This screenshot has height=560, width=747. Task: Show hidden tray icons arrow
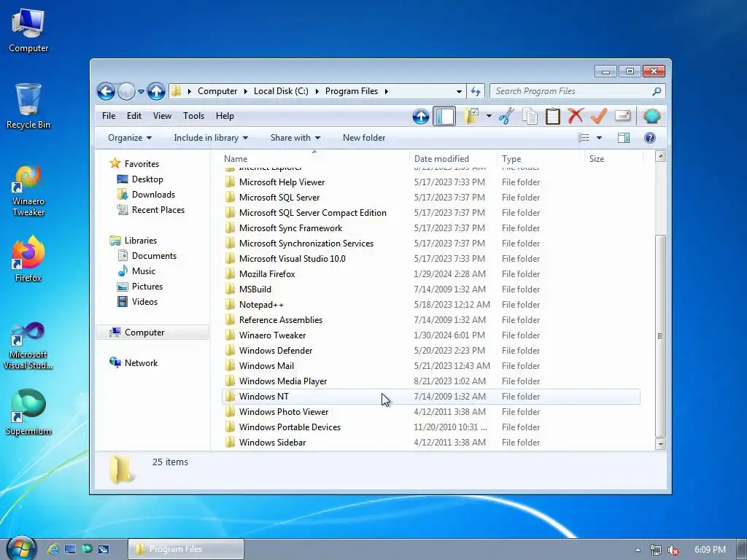[x=638, y=550]
